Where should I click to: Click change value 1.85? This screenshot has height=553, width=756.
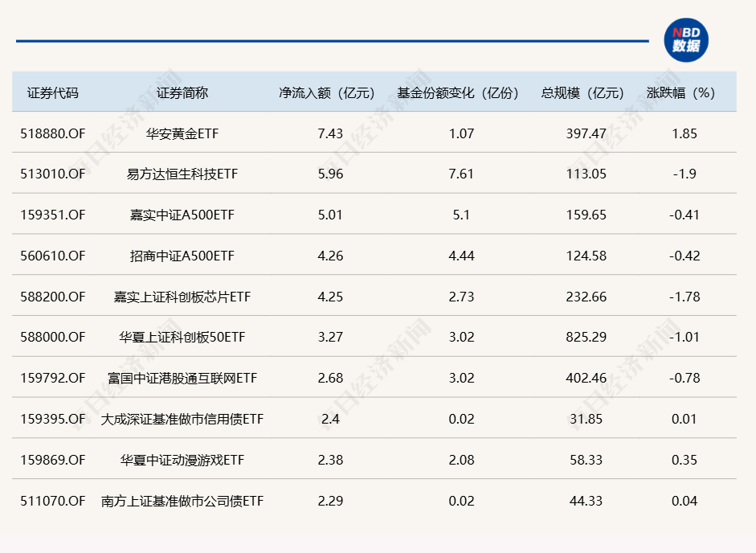point(684,133)
